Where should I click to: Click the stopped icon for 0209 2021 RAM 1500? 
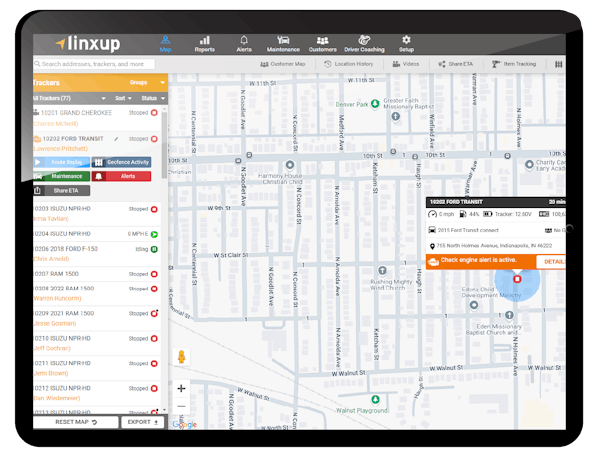[x=154, y=314]
